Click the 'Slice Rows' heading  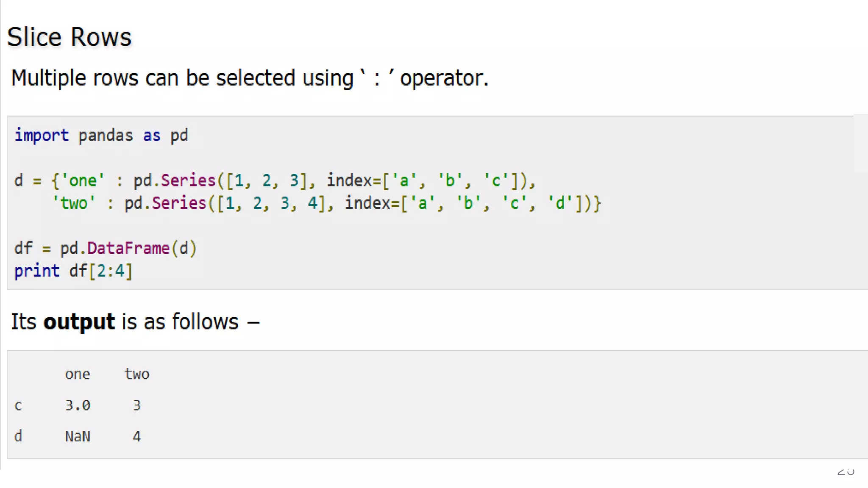[69, 37]
